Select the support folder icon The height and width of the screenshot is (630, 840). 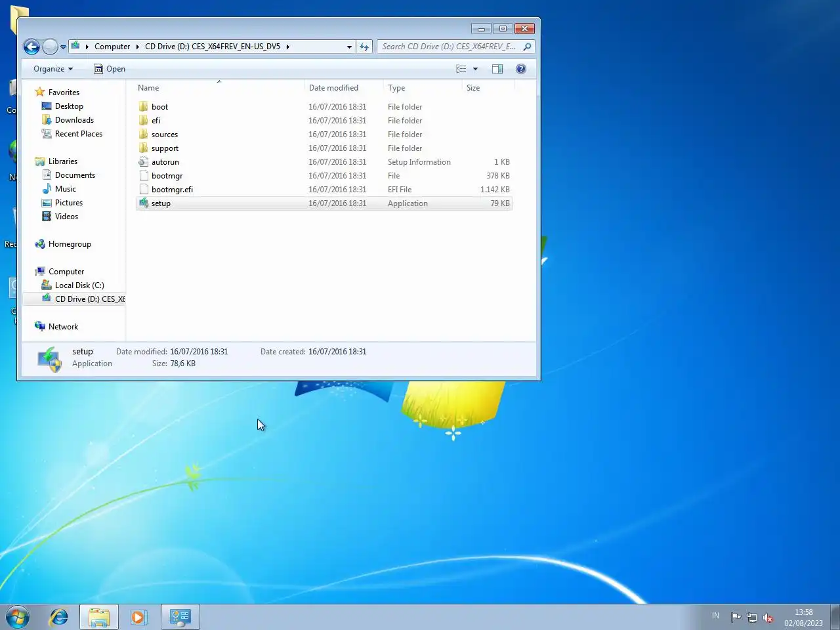click(x=144, y=148)
